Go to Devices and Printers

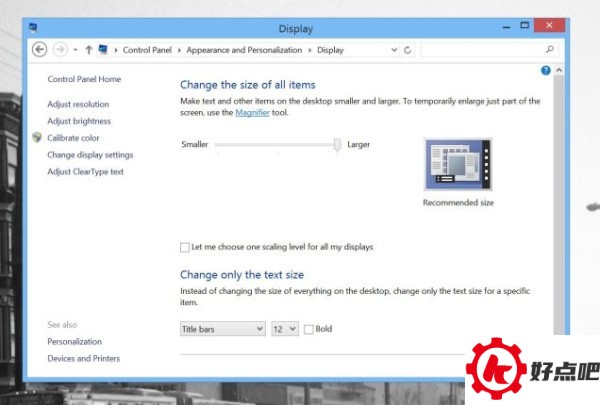pyautogui.click(x=83, y=358)
